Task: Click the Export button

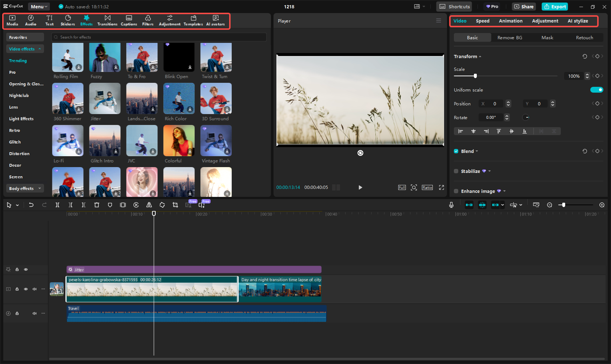Action: [x=555, y=7]
